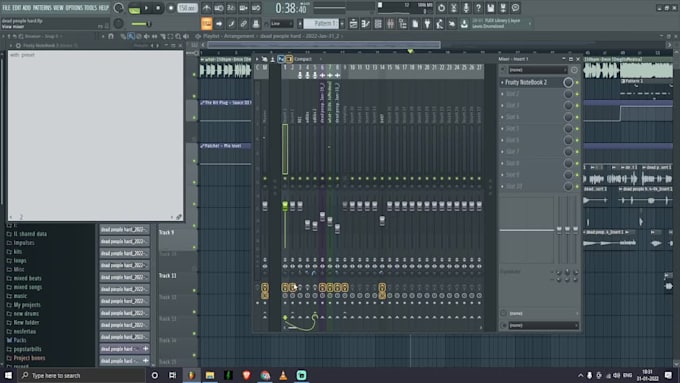Open the Piano roll icon
The height and width of the screenshot is (383, 680).
(365, 24)
